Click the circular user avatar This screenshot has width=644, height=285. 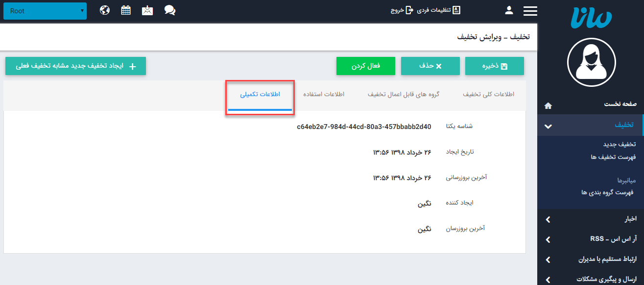tap(591, 62)
